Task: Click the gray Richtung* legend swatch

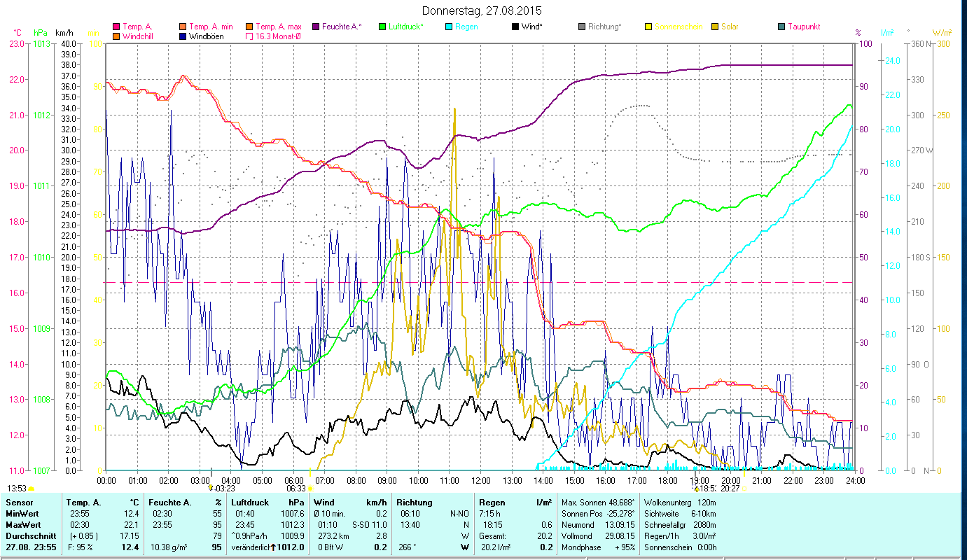Action: click(x=583, y=27)
